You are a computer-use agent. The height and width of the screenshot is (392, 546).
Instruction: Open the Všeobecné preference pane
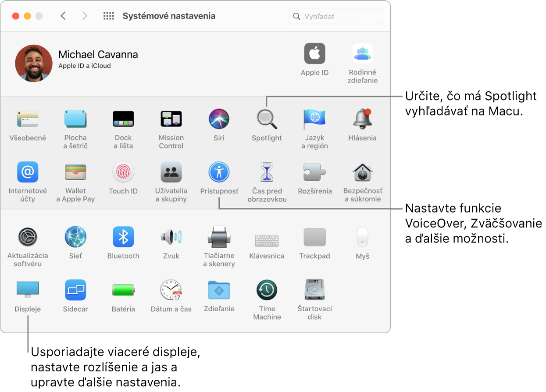(28, 119)
